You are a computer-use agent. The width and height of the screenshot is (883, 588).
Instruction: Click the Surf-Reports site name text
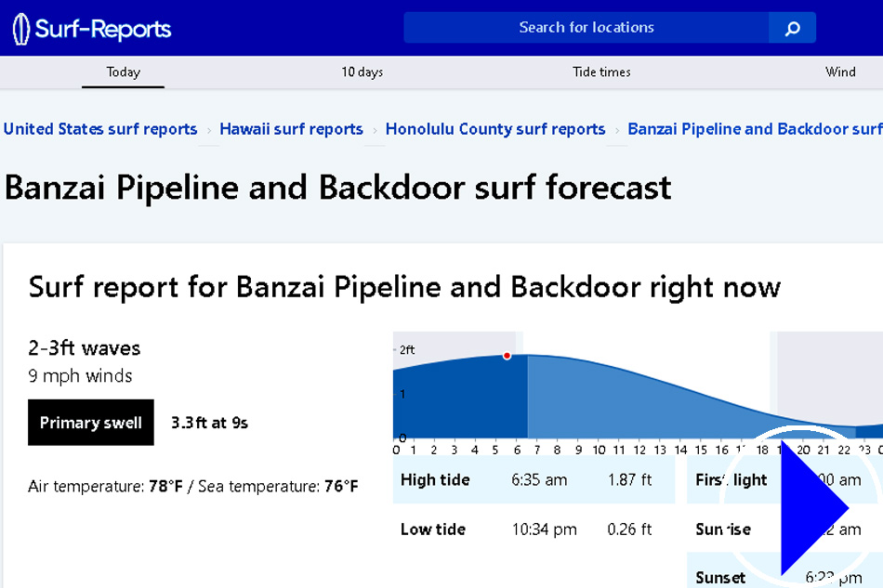pos(103,29)
